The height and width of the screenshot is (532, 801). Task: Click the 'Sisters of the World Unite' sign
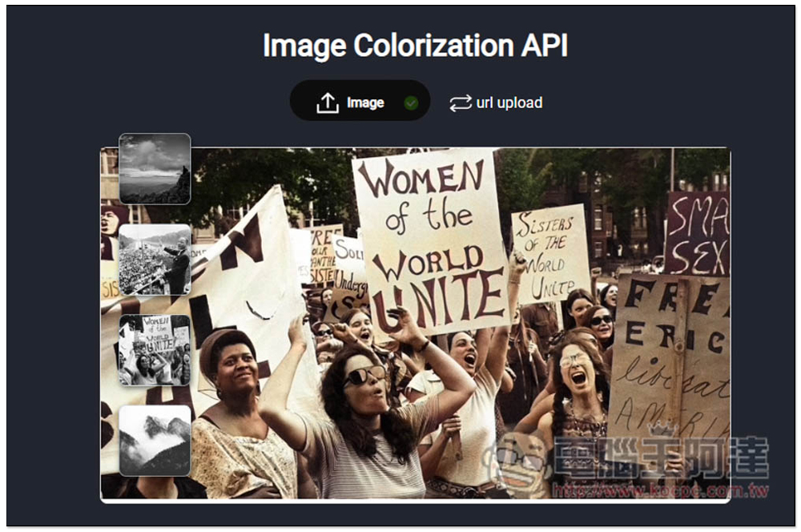click(x=549, y=255)
